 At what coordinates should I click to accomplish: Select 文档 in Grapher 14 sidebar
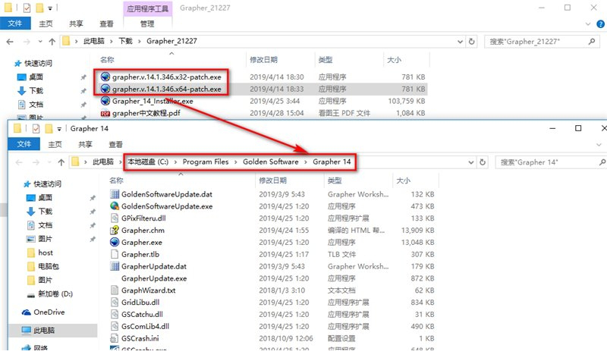click(x=39, y=225)
